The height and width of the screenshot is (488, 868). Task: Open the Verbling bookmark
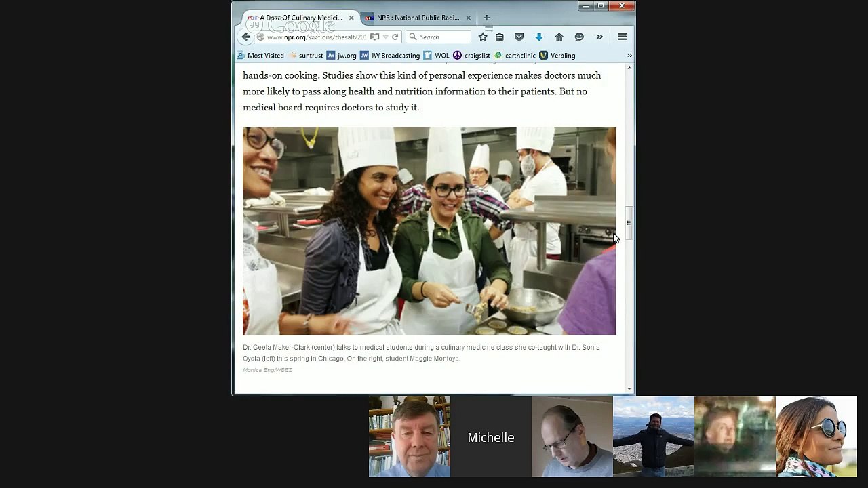point(557,56)
